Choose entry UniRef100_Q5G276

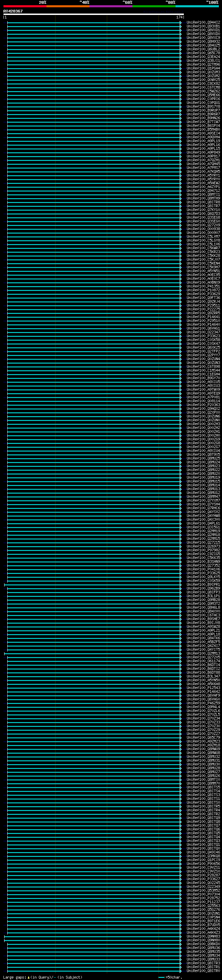203,910
